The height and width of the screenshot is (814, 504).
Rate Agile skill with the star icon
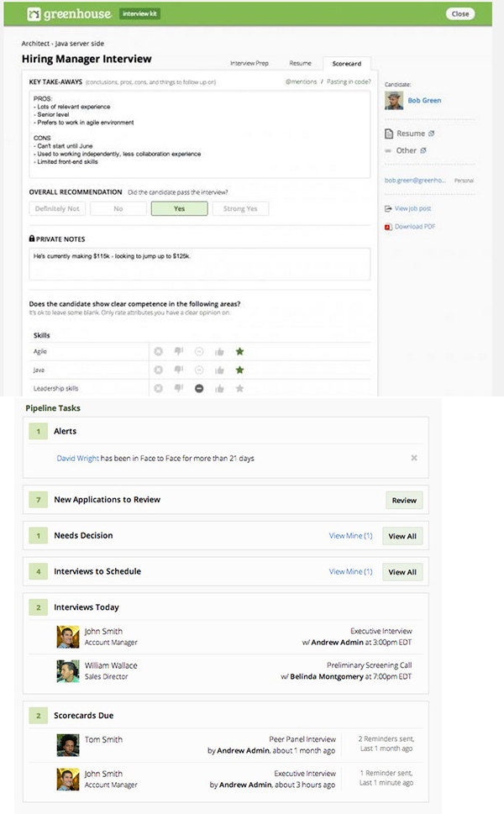pos(239,351)
